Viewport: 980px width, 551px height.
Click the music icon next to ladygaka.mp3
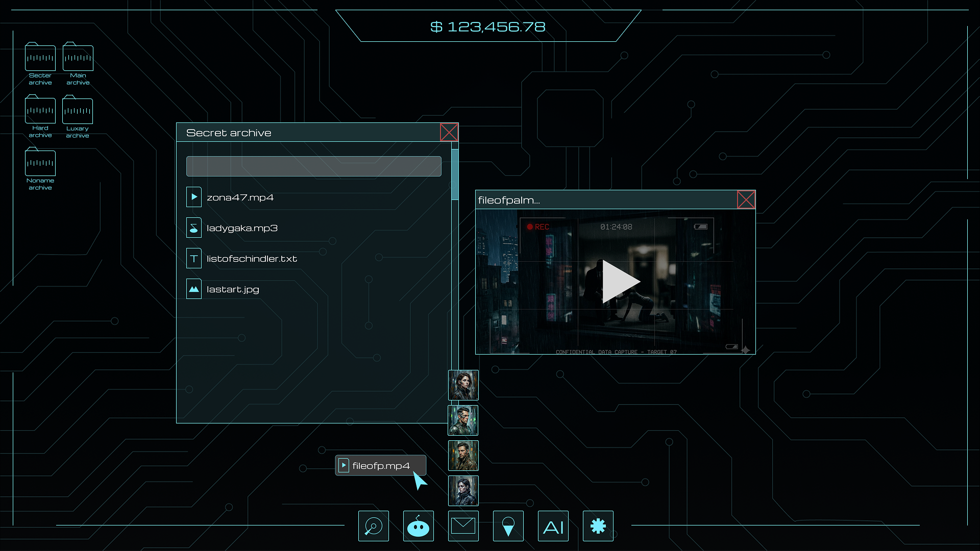tap(194, 228)
